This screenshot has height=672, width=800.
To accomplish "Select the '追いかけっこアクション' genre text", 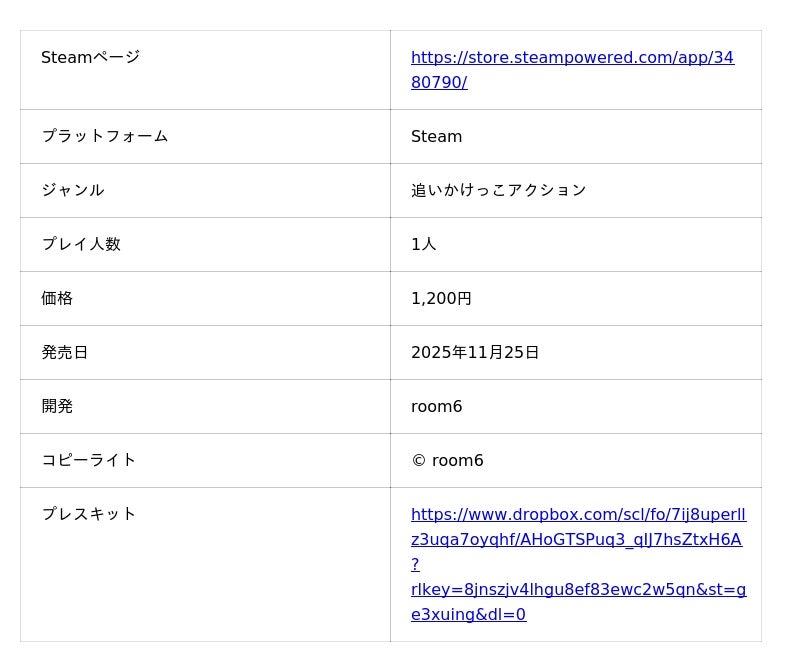I will click(498, 190).
